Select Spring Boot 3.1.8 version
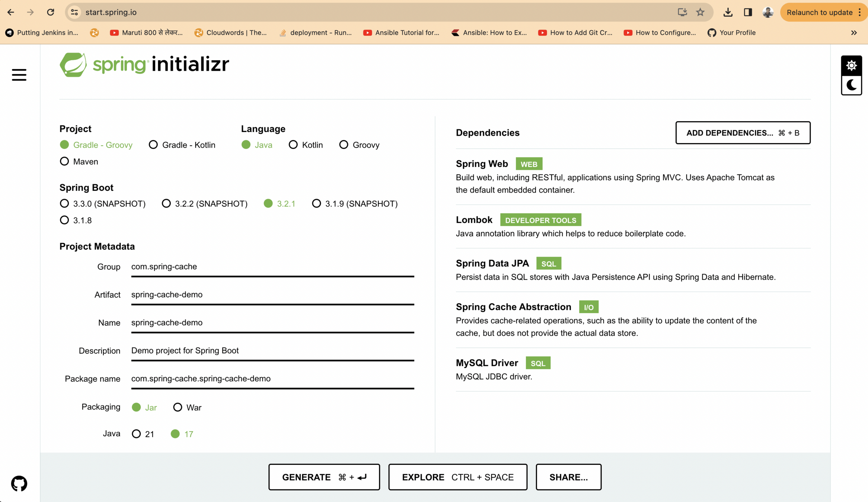The height and width of the screenshot is (502, 868). pyautogui.click(x=64, y=220)
